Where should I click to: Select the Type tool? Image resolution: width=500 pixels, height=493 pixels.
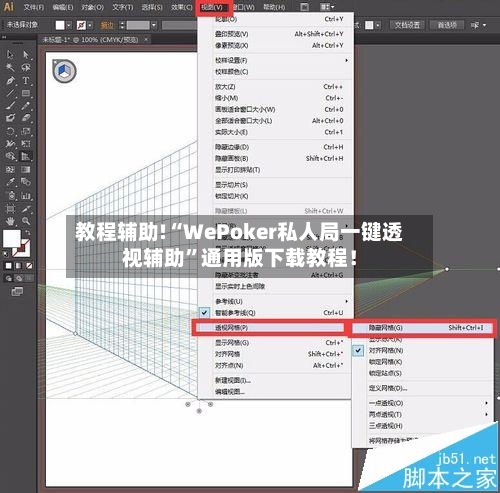[26, 80]
